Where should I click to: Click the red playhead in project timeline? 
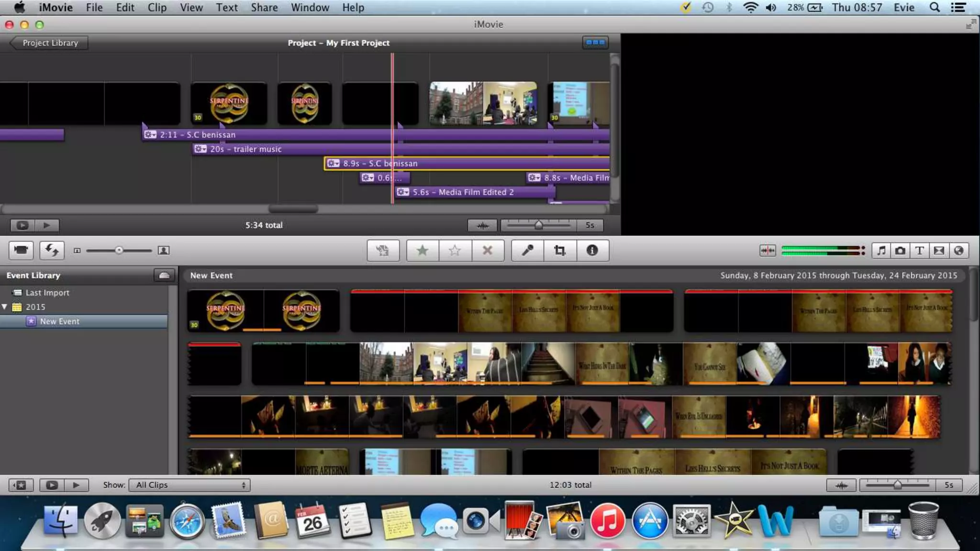tap(392, 128)
